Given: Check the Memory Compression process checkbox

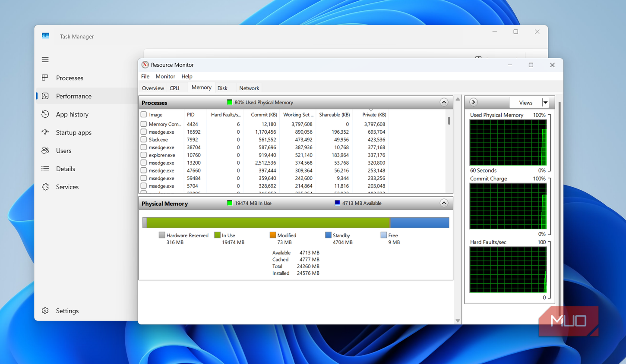Looking at the screenshot, I should pos(144,124).
